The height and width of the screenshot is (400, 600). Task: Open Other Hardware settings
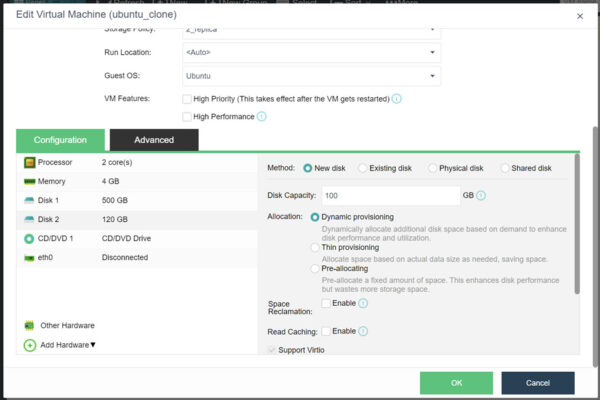tap(67, 326)
